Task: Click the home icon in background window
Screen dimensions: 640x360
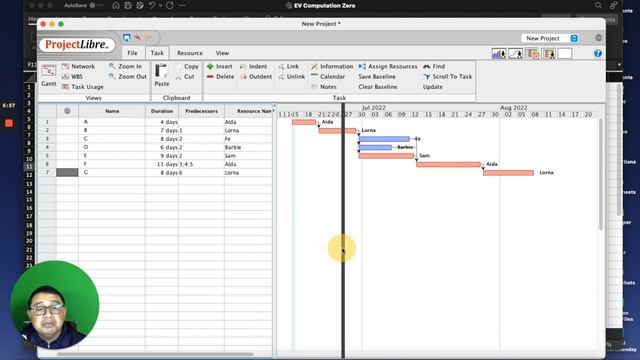Action: pos(116,5)
